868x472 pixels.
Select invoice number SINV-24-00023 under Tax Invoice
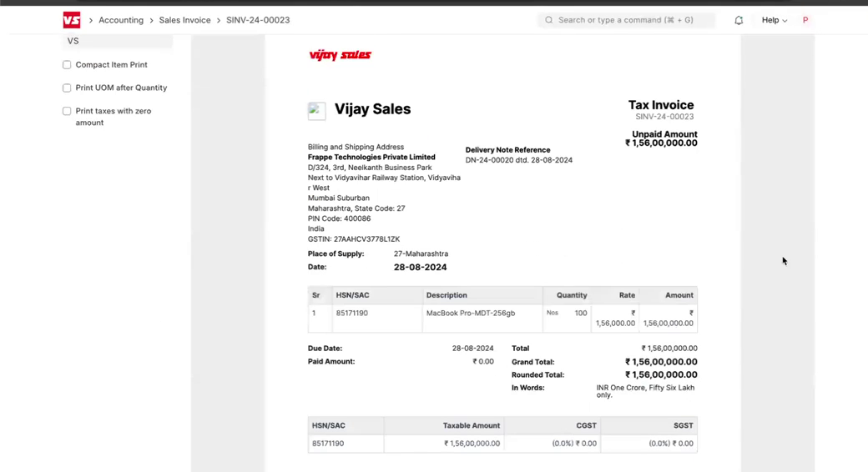[x=664, y=117]
